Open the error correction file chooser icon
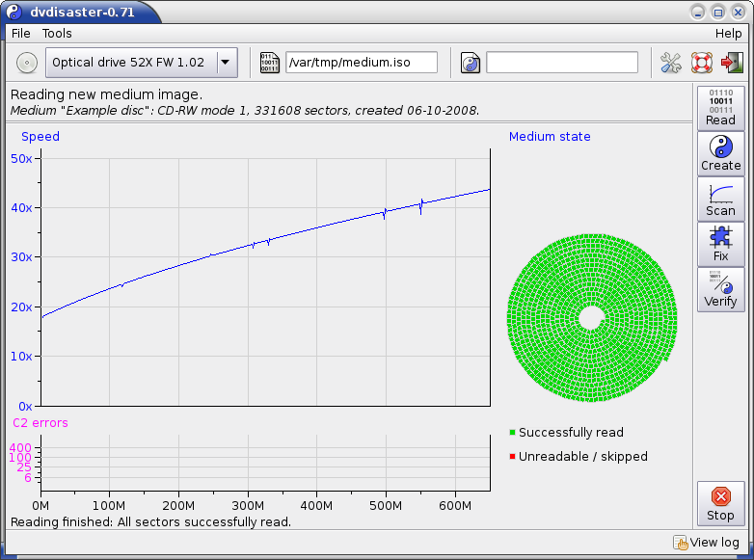The width and height of the screenshot is (754, 560). (x=471, y=63)
